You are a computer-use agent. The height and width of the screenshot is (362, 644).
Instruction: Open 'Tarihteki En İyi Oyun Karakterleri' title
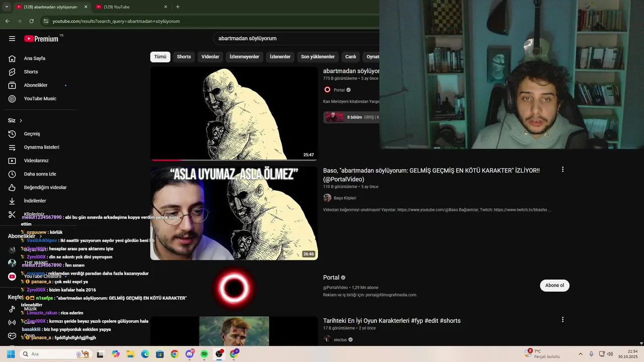(x=391, y=321)
